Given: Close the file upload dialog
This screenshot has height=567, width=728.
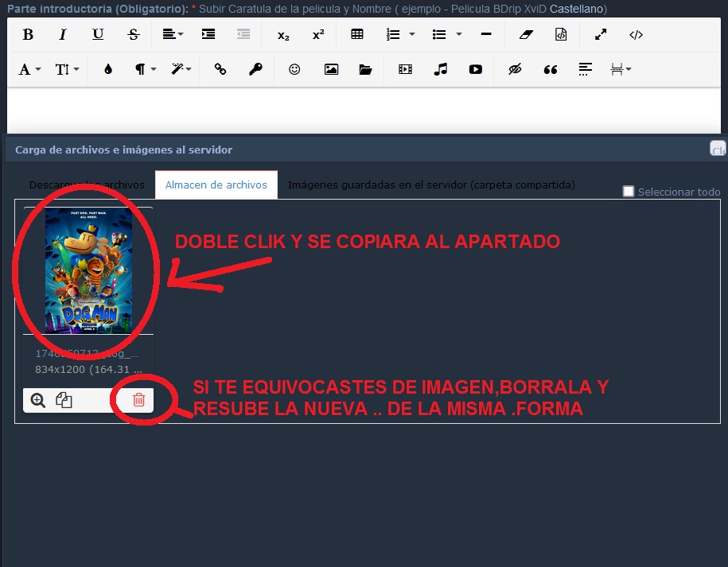Looking at the screenshot, I should point(718,149).
